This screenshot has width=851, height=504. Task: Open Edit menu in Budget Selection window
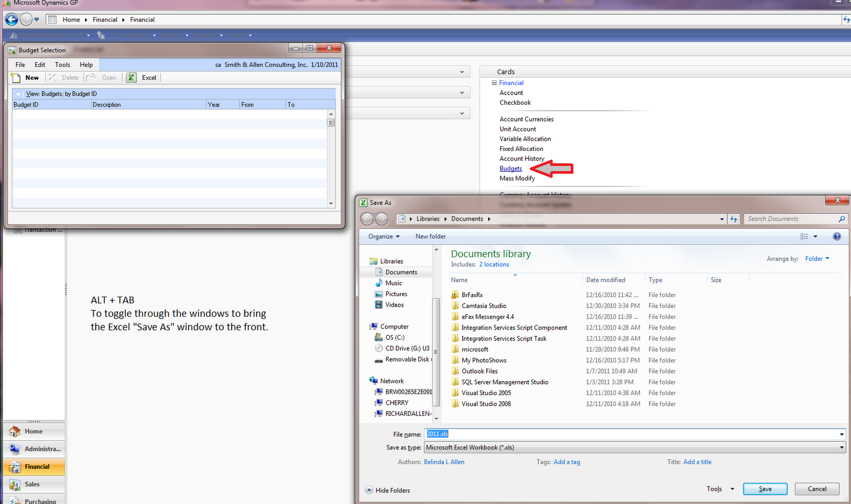pos(40,65)
